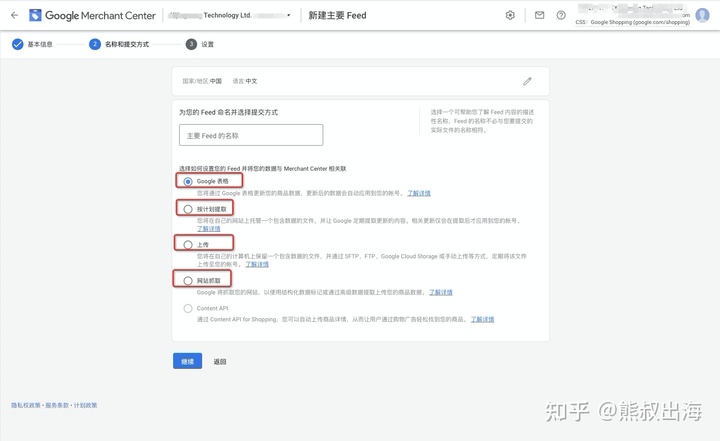Focus the 主要 Feed 的名称 input field
The height and width of the screenshot is (441, 720).
(251, 135)
